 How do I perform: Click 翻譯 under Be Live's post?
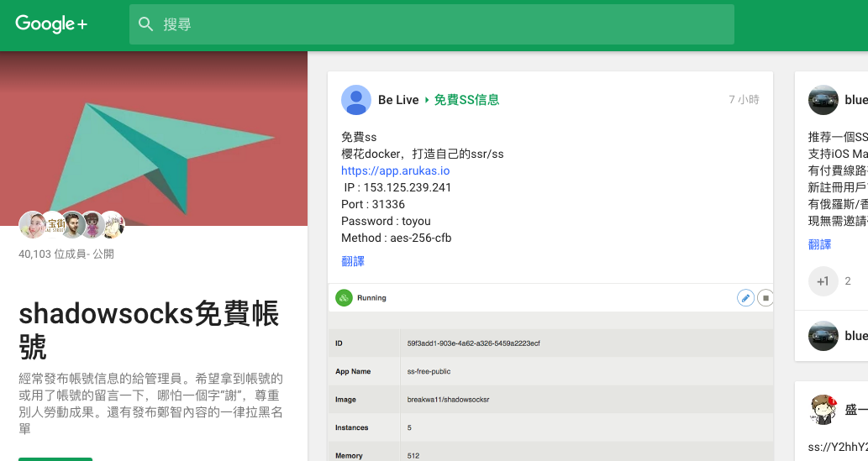(x=353, y=261)
